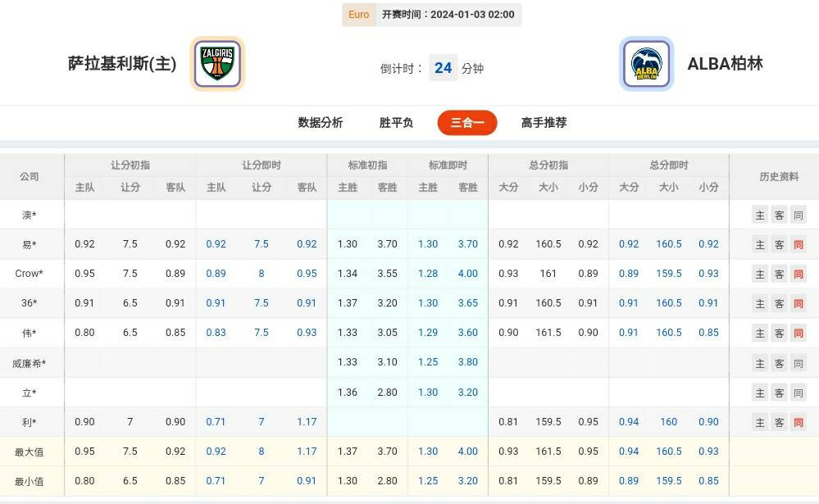Click the 最大值 row label

(x=30, y=452)
